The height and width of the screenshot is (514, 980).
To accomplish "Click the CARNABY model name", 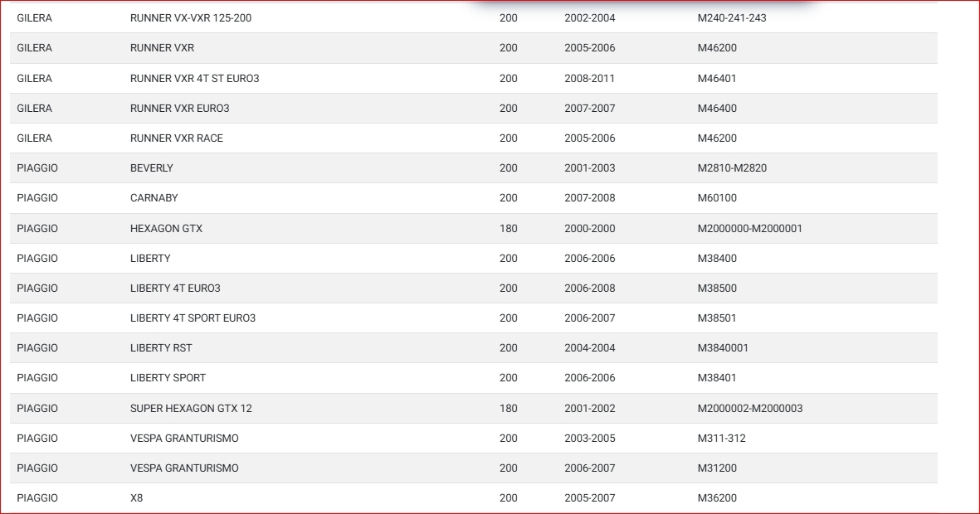I will pyautogui.click(x=154, y=198).
